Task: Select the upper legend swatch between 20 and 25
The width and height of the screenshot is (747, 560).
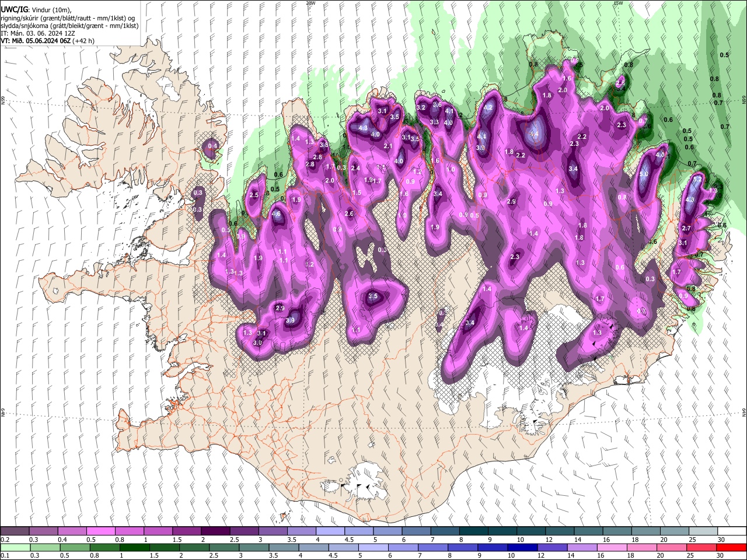Action: click(675, 531)
